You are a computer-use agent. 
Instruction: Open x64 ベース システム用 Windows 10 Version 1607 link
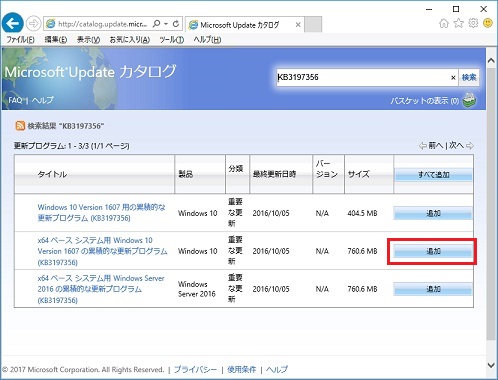coord(102,251)
